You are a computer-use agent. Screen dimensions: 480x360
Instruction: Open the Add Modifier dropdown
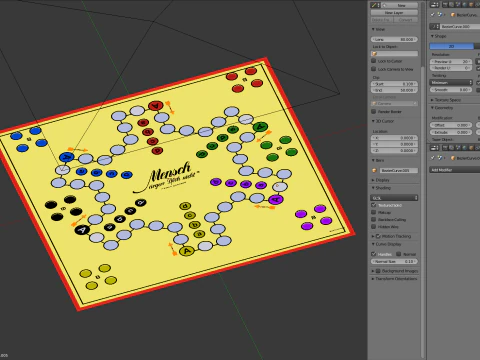point(455,170)
